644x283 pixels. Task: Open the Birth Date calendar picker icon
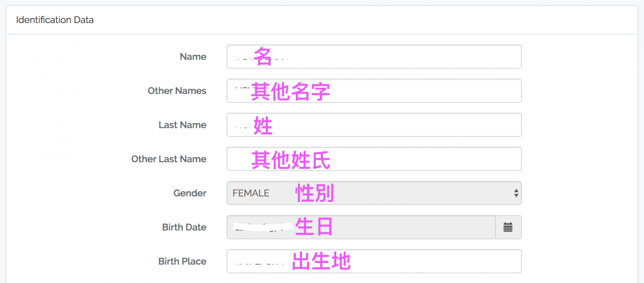tap(508, 227)
